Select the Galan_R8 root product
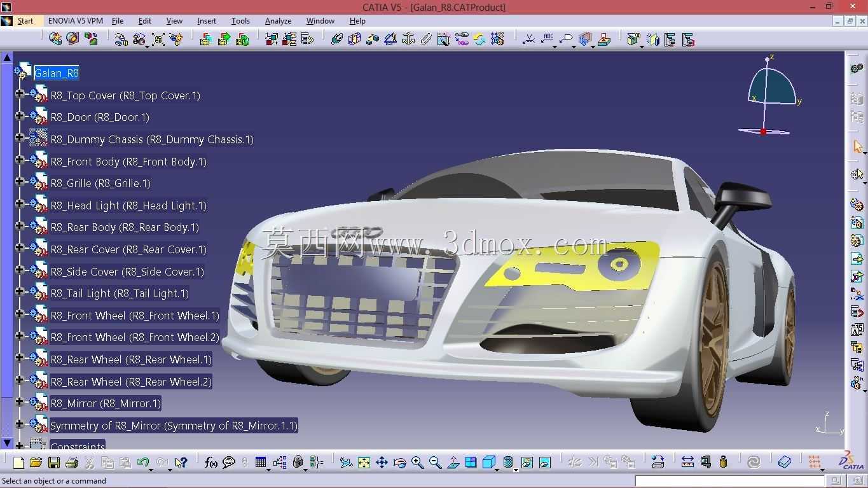This screenshot has width=868, height=488. click(x=57, y=73)
